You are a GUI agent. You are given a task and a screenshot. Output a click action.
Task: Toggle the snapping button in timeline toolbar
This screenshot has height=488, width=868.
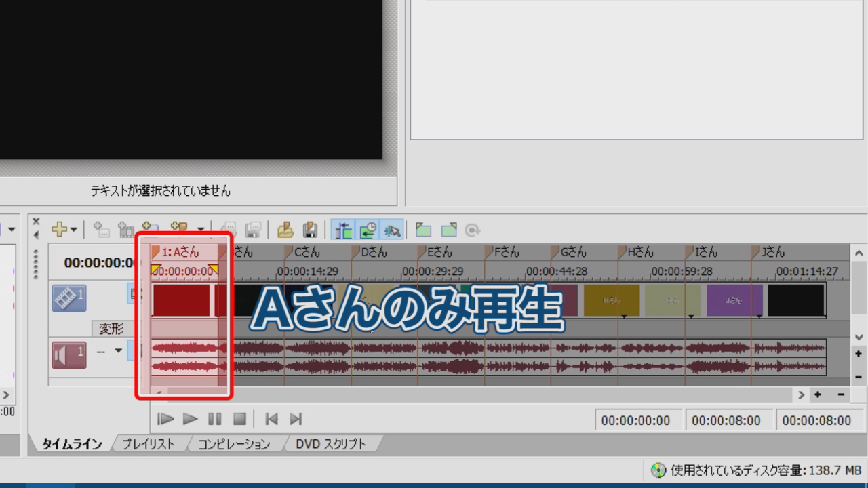point(344,230)
